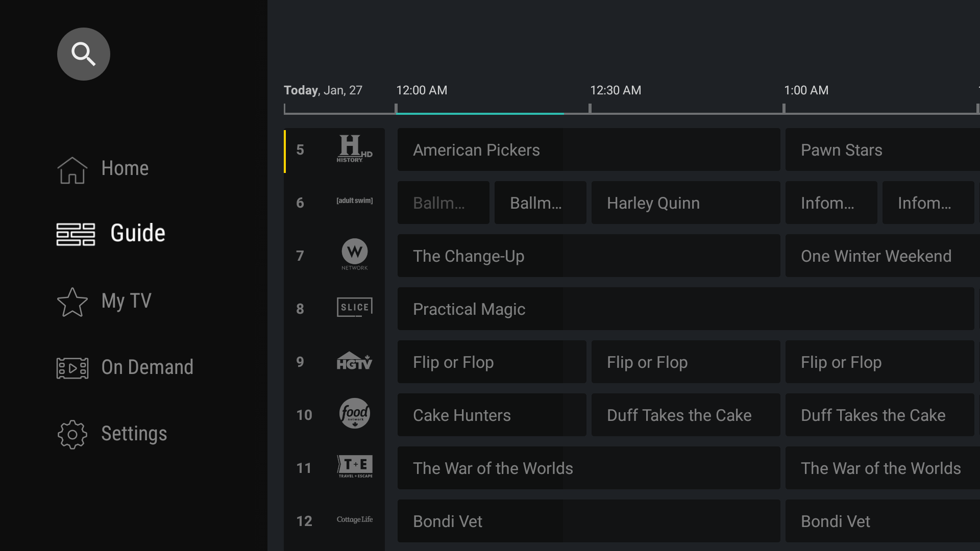The height and width of the screenshot is (551, 980).
Task: Click the Slice channel logo
Action: [354, 307]
